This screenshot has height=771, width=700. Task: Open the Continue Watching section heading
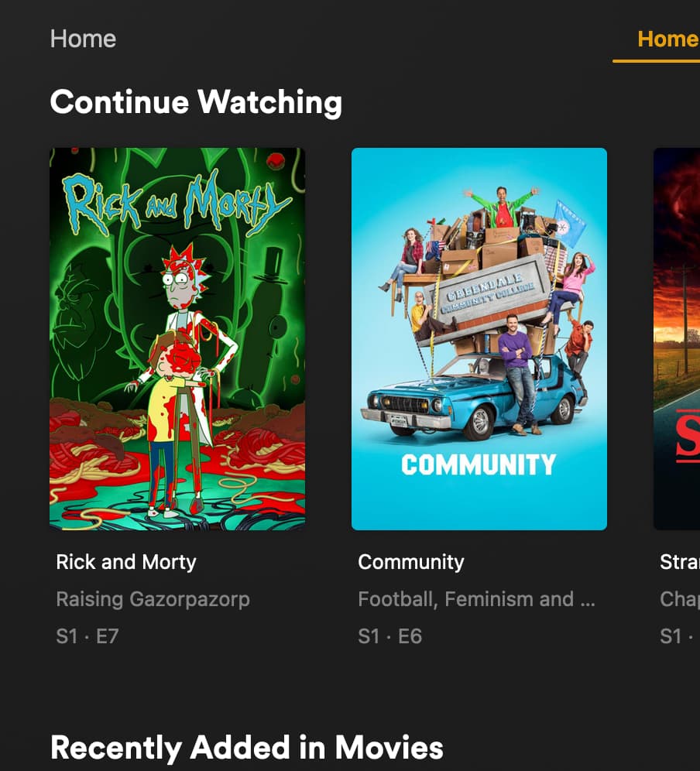point(196,102)
